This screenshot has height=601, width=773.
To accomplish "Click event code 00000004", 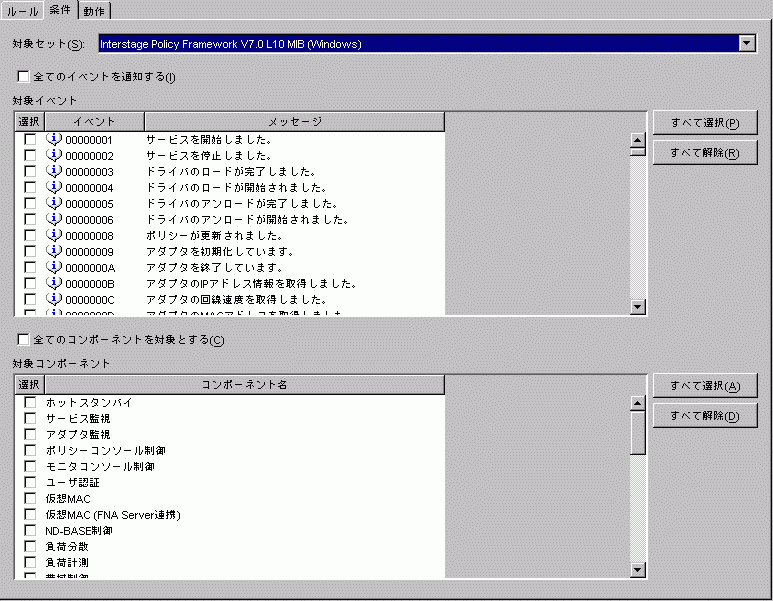I will [x=89, y=188].
